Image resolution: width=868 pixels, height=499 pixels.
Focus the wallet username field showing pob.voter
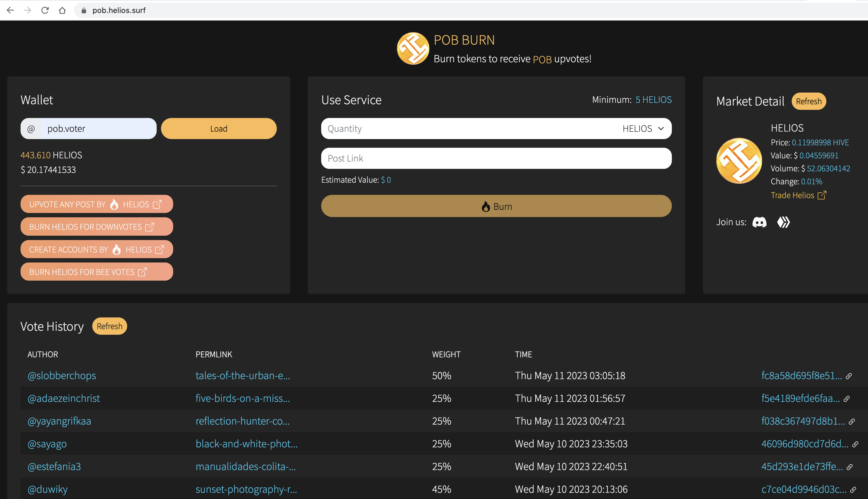click(98, 129)
